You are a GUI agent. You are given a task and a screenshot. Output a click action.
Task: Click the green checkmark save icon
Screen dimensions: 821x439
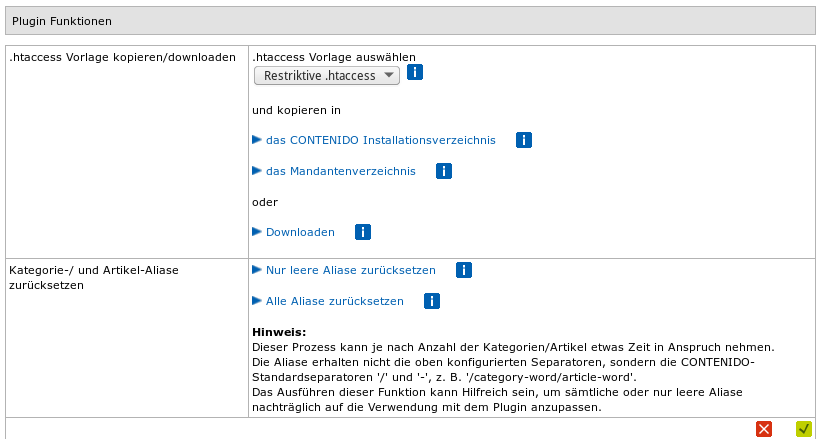pos(803,428)
